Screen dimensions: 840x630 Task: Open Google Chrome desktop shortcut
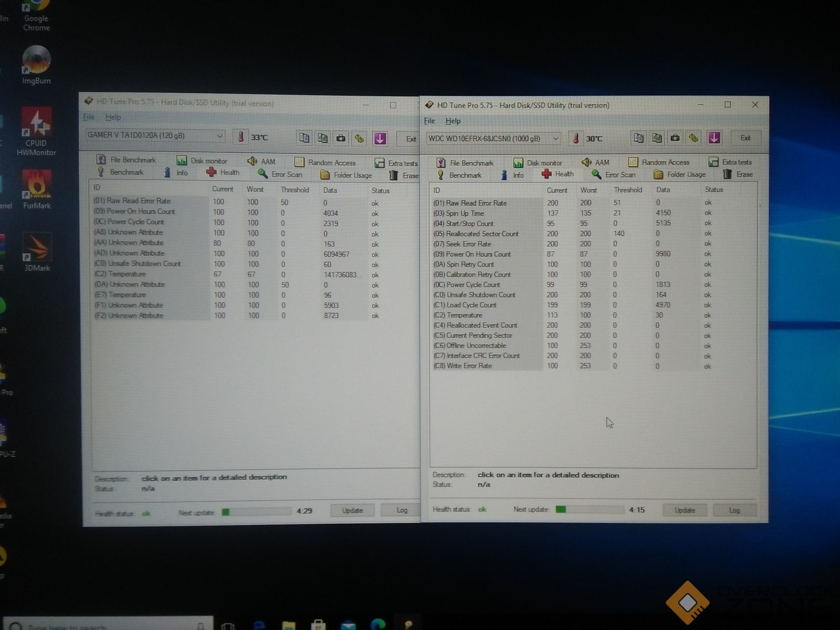[36, 16]
